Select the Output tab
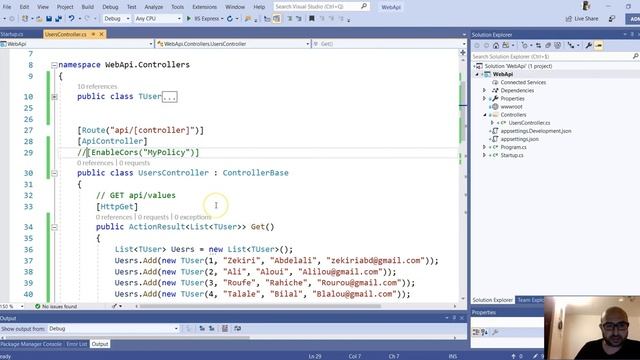640x360 pixels. [100, 344]
